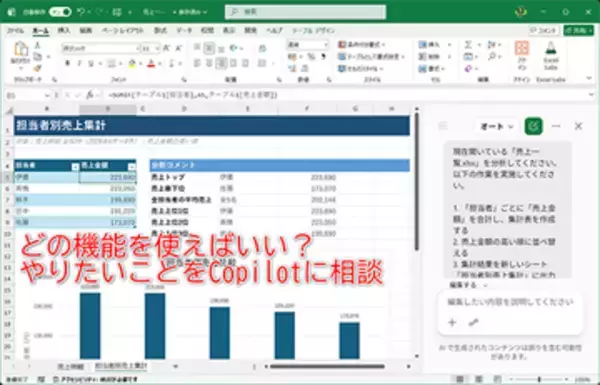This screenshot has width=600, height=385.
Task: Open filter dropdown on 担当者 header
Action: [x=75, y=166]
